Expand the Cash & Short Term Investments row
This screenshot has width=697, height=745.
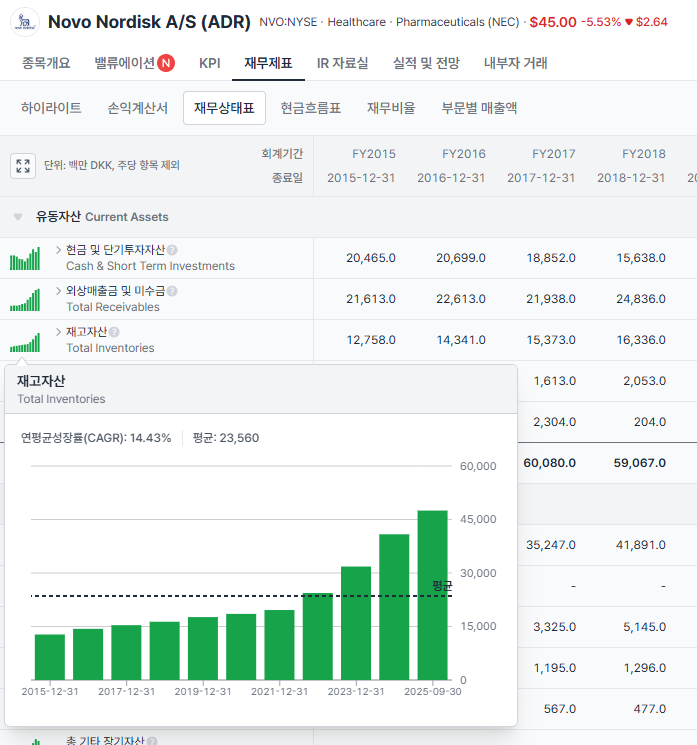tap(58, 250)
